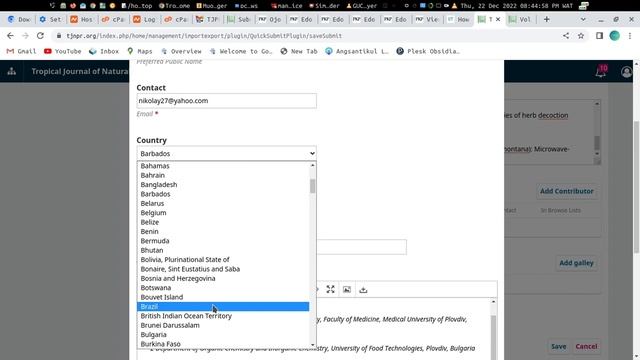Image resolution: width=640 pixels, height=360 pixels.
Task: Open the Maps bookmark
Action: coord(140,51)
